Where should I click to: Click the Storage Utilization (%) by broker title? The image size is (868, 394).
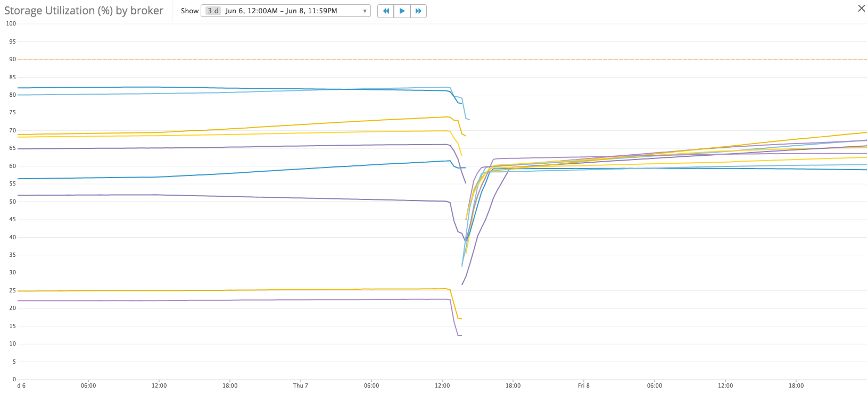point(84,11)
